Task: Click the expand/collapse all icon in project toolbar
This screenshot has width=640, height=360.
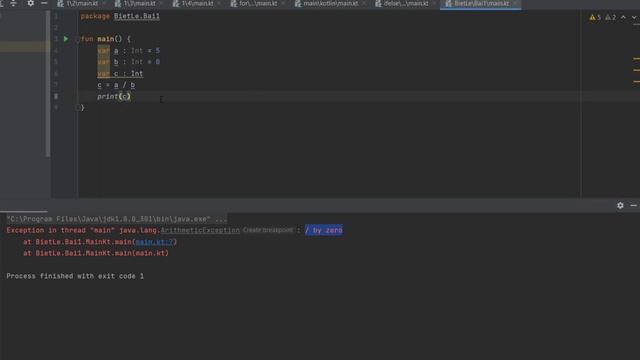Action: (x=13, y=3)
